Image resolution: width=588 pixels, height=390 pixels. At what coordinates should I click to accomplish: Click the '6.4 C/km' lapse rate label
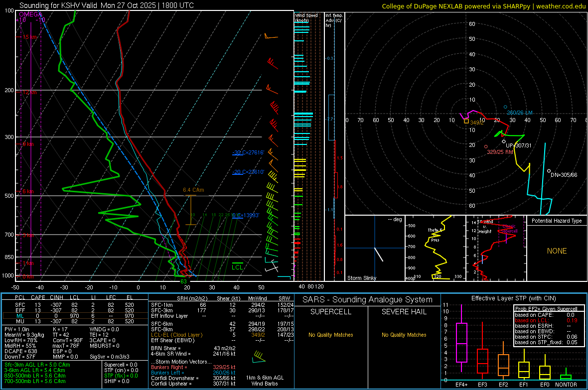[193, 190]
